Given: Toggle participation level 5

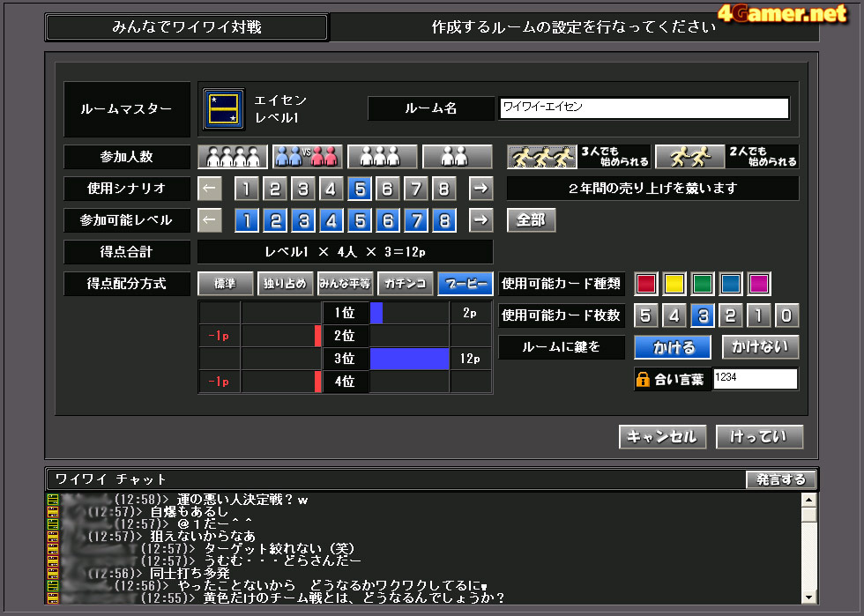Looking at the screenshot, I should click(360, 220).
